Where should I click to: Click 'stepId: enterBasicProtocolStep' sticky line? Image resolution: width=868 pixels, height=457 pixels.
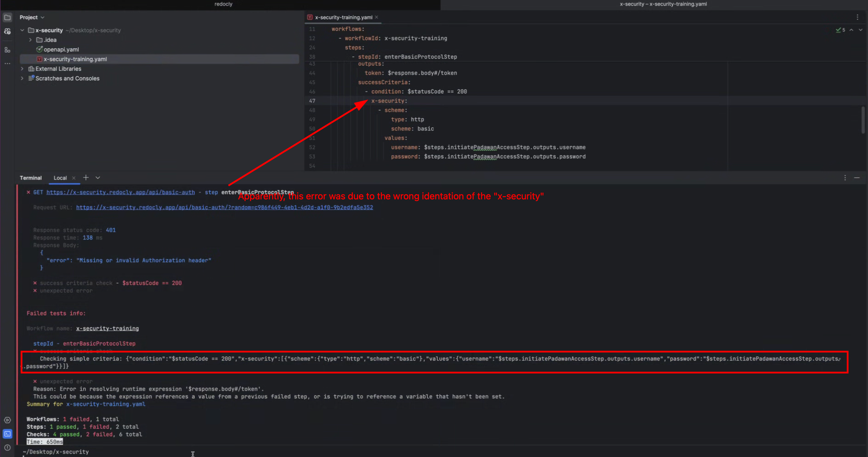(407, 57)
